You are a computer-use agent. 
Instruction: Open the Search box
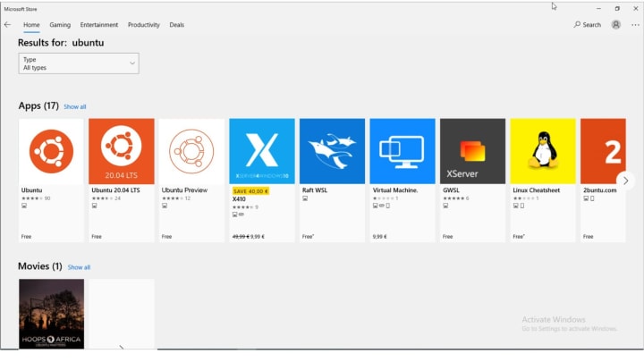coord(588,25)
